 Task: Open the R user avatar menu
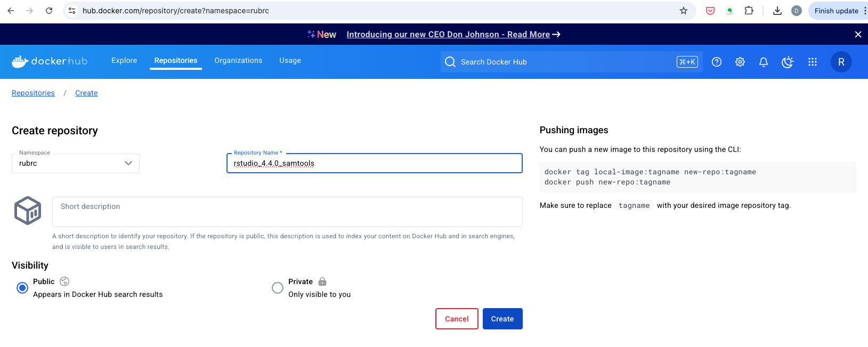(x=841, y=62)
